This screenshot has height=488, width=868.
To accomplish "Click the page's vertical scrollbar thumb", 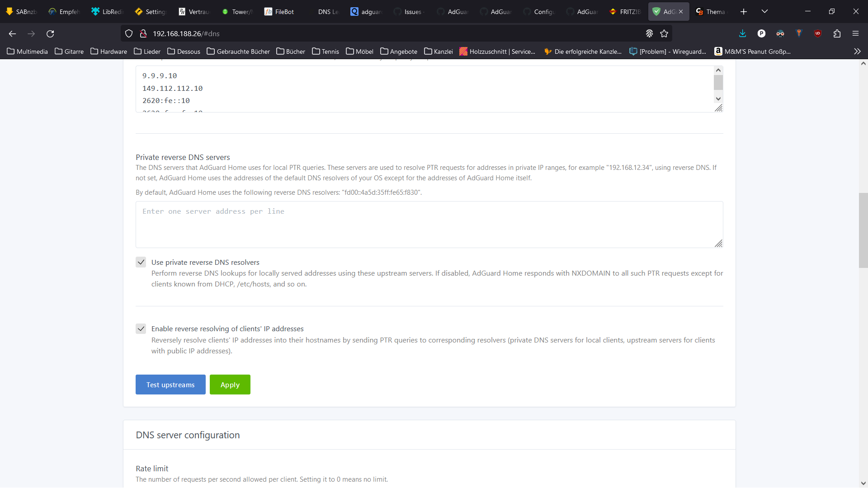I will click(863, 230).
